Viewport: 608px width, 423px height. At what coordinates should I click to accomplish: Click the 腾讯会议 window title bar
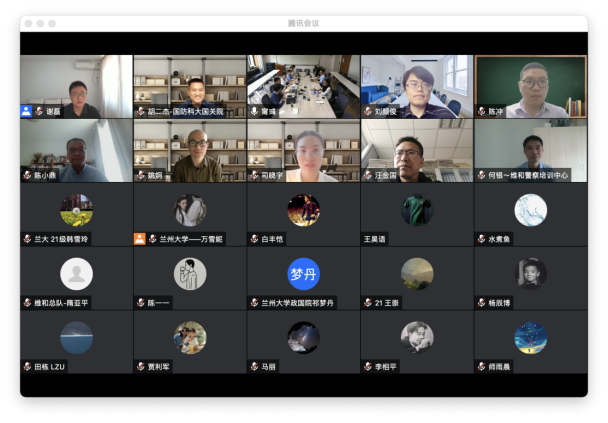304,23
